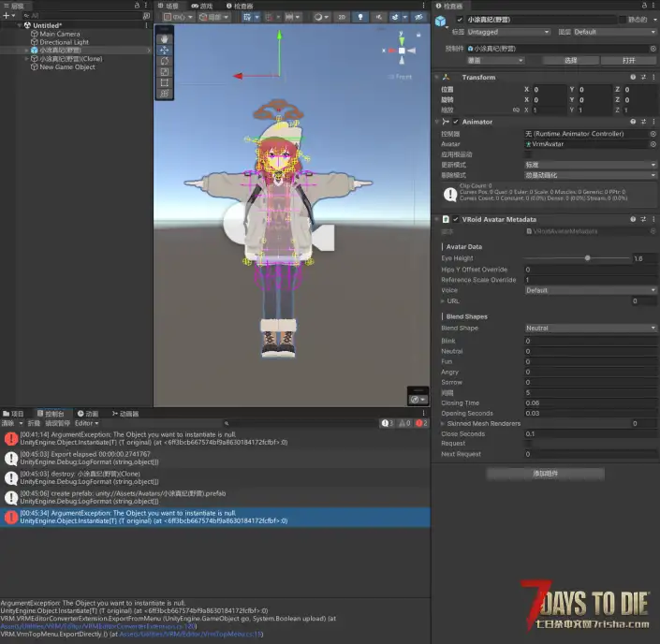Select the Hand tool in scene toolbar
Image resolution: width=660 pixels, height=644 pixels.
165,39
